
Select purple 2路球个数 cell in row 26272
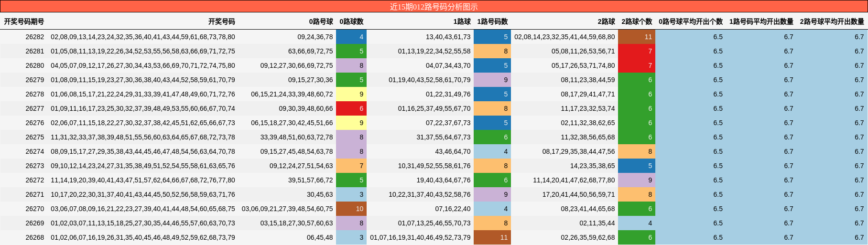pyautogui.click(x=637, y=180)
